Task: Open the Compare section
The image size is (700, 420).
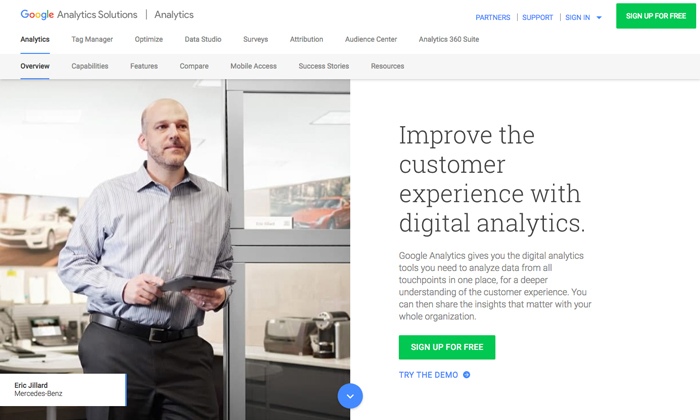Action: pyautogui.click(x=194, y=66)
